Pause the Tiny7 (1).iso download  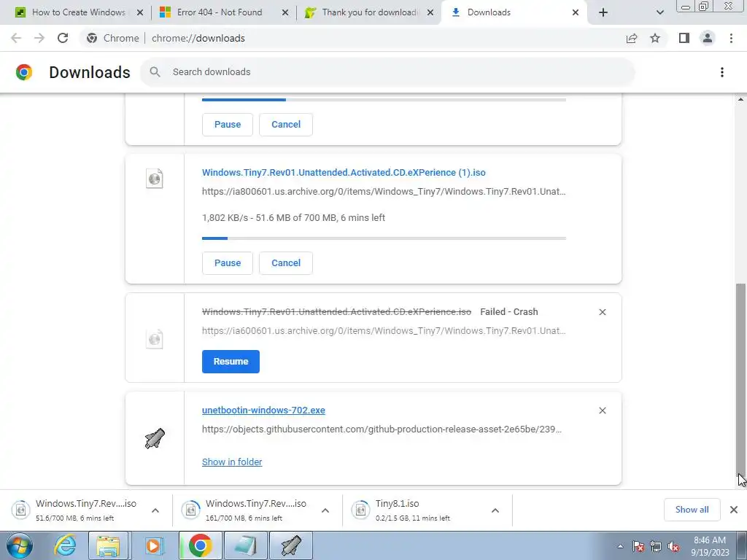click(228, 262)
